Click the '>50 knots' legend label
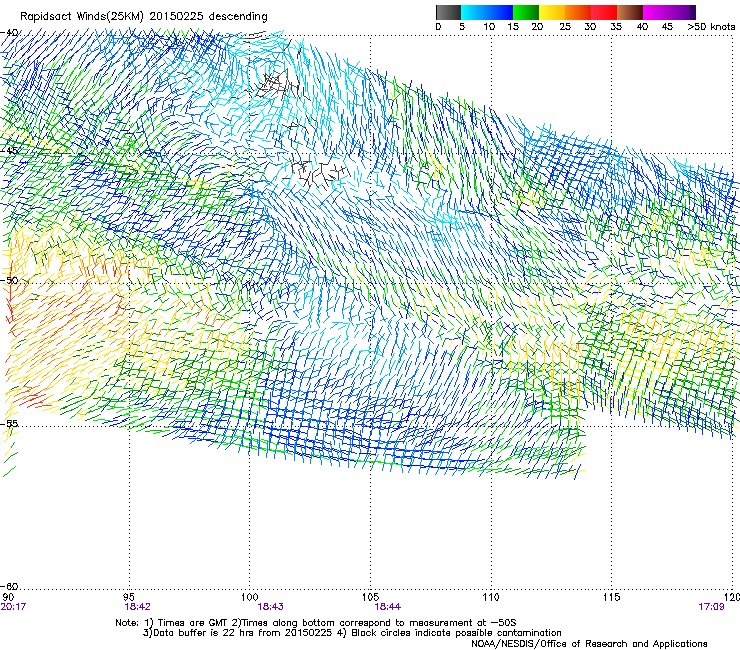The image size is (740, 650). [x=712, y=27]
